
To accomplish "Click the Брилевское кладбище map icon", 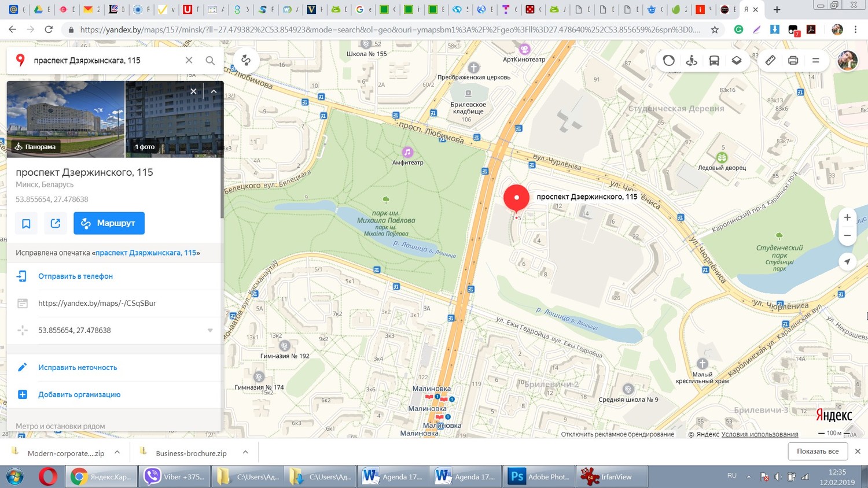I will click(468, 94).
